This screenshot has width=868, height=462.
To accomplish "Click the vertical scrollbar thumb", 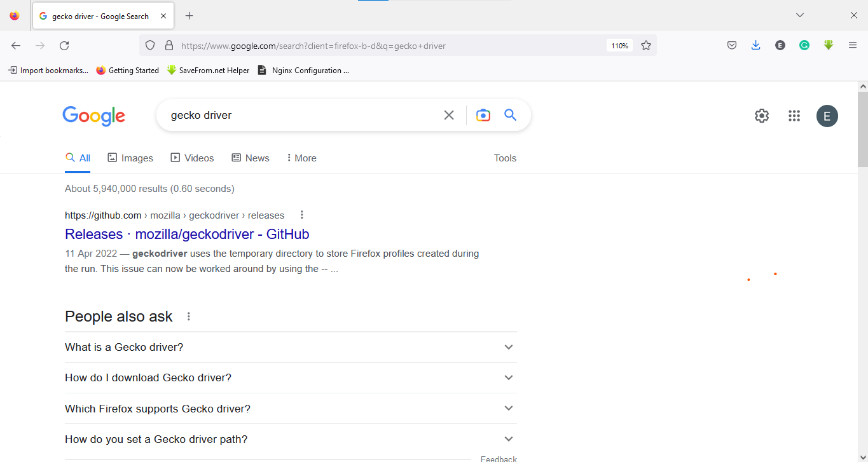I will (863, 131).
